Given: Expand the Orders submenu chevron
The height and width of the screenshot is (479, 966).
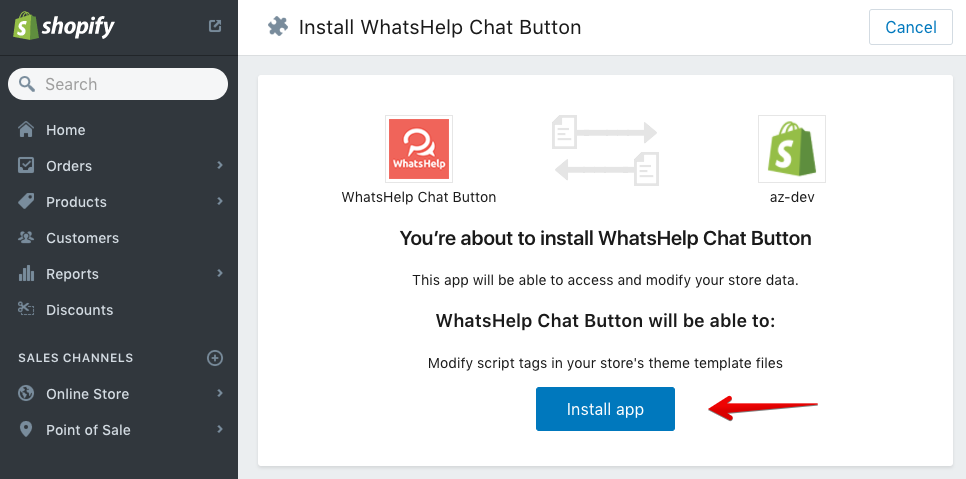Looking at the screenshot, I should click(220, 165).
